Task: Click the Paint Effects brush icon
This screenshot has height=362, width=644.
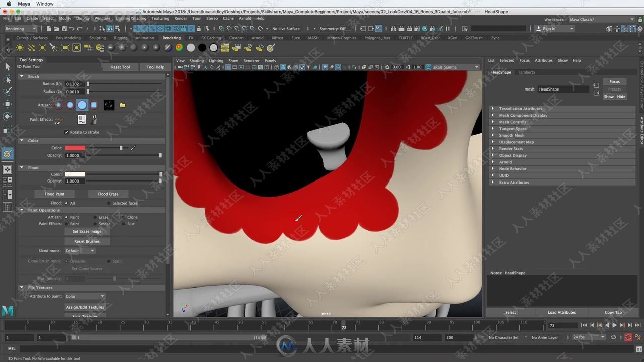Action: coord(58,120)
